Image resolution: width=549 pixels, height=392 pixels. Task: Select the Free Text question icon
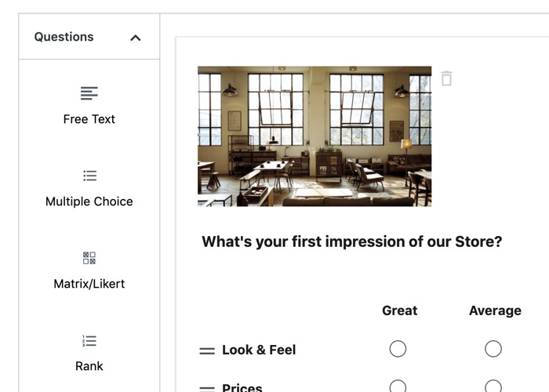pos(89,94)
